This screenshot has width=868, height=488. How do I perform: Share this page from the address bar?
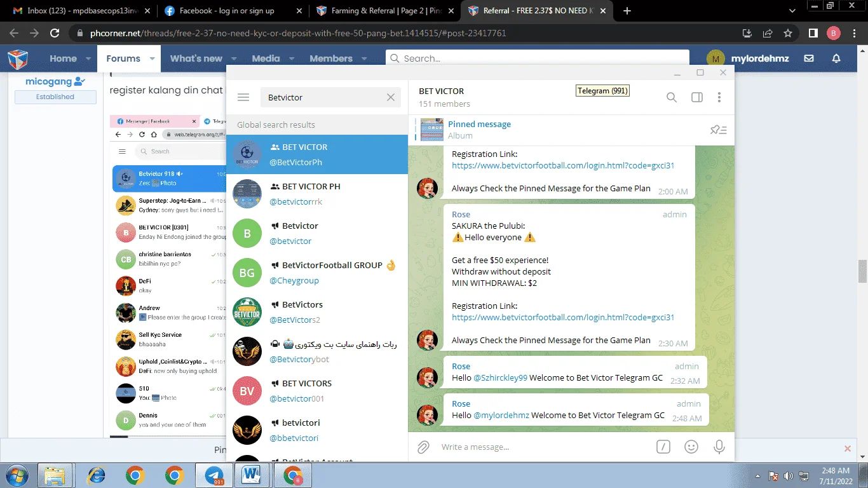(x=768, y=33)
